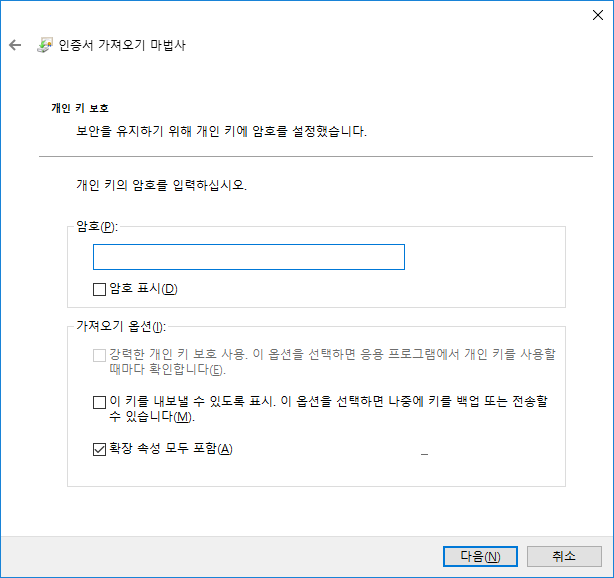This screenshot has height=578, width=614.
Task: Toggle 강력한 개인 키 보호 사용 checkbox
Action: (x=99, y=356)
